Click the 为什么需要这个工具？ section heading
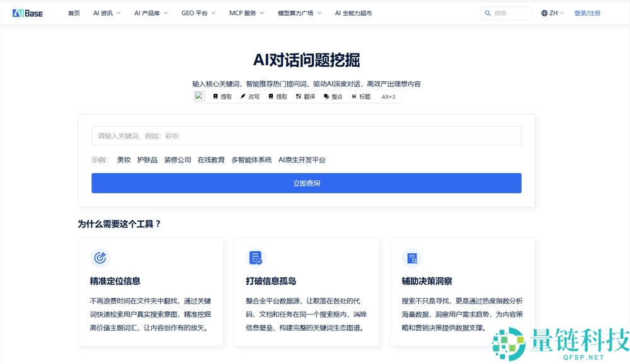Viewport: 630px width, 364px height. pyautogui.click(x=119, y=224)
